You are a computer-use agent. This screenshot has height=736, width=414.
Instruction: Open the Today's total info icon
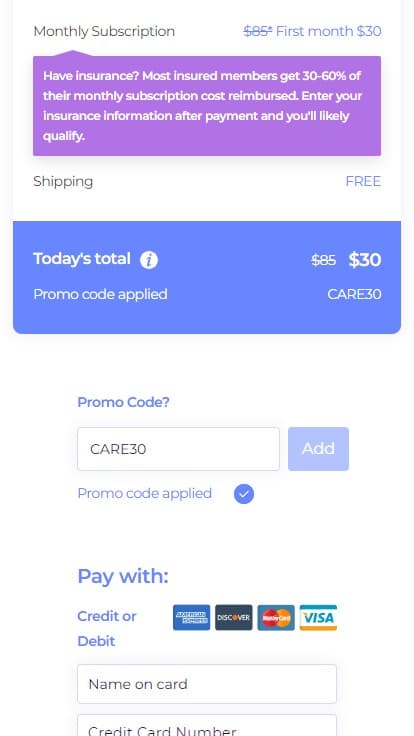pos(149,260)
